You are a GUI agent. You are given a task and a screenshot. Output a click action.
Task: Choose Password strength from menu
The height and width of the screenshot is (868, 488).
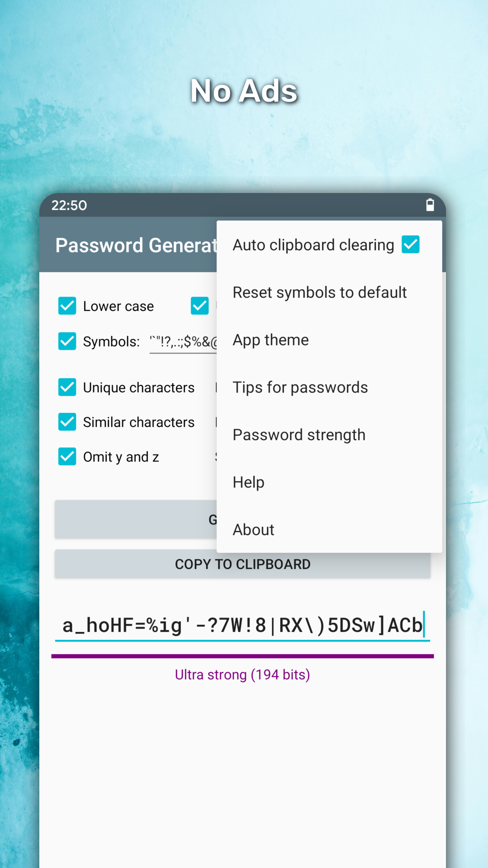[299, 435]
